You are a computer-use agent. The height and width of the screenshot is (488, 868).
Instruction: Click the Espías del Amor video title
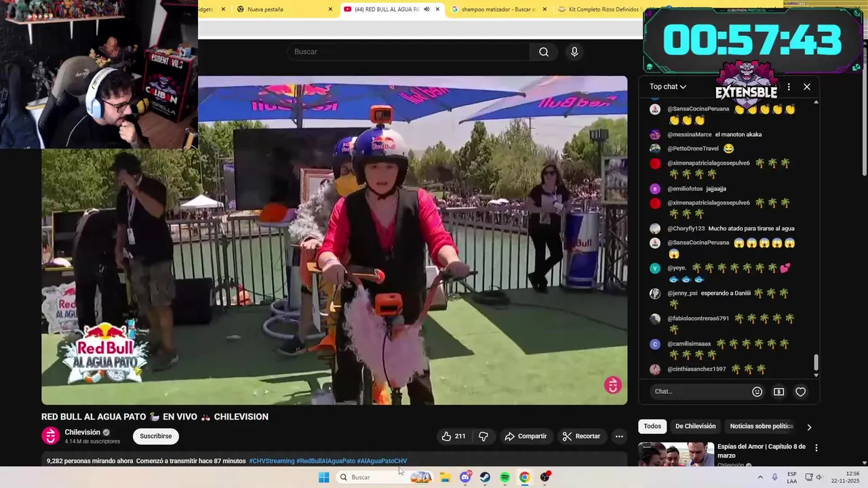click(762, 451)
